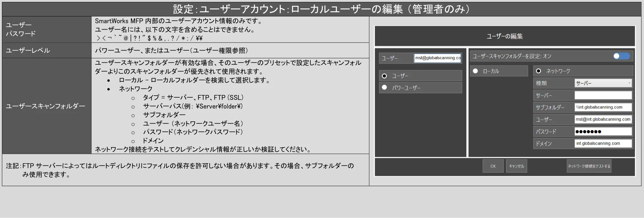Click the ドメイン field int.globalscanning.com
The width and height of the screenshot is (644, 218).
click(603, 144)
